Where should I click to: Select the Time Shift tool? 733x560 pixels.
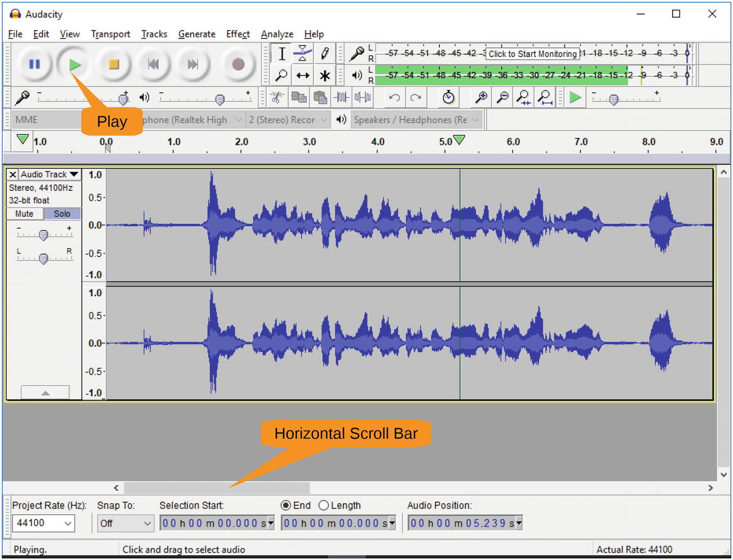[303, 75]
